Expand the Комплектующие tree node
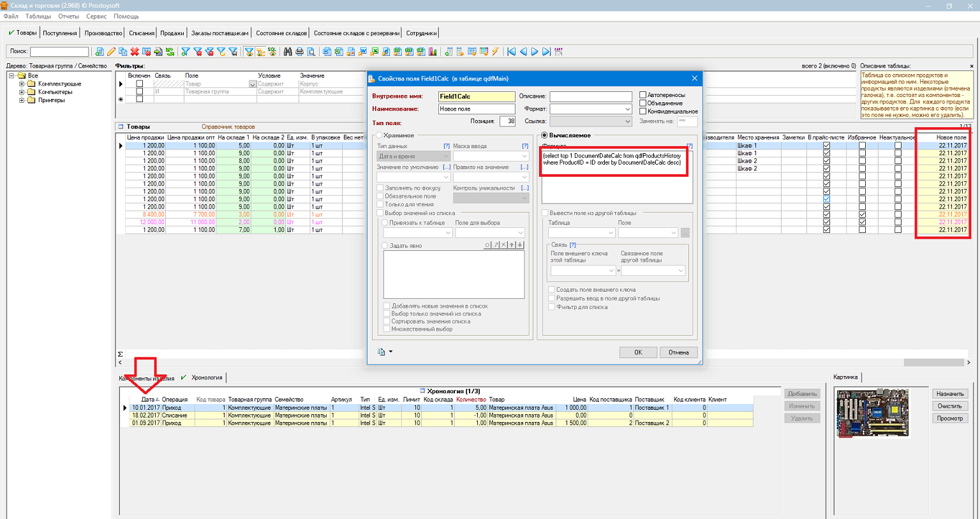The width and height of the screenshot is (980, 519). (x=22, y=84)
